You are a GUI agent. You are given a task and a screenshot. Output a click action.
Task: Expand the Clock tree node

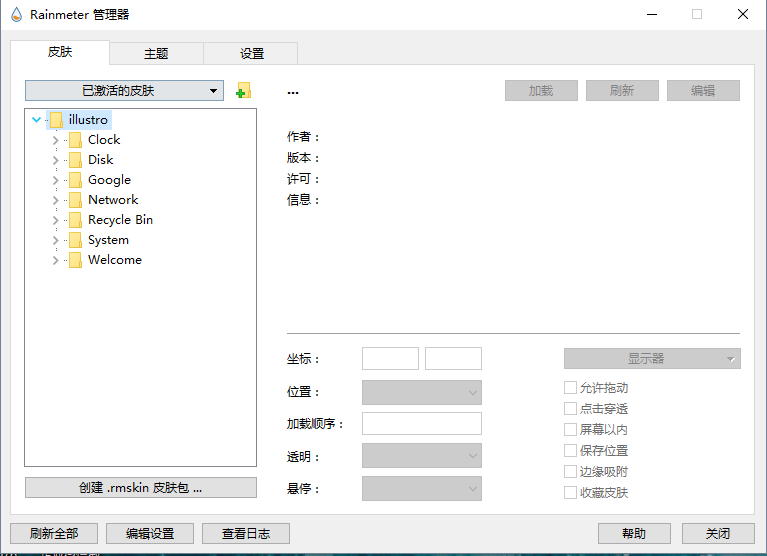(55, 140)
